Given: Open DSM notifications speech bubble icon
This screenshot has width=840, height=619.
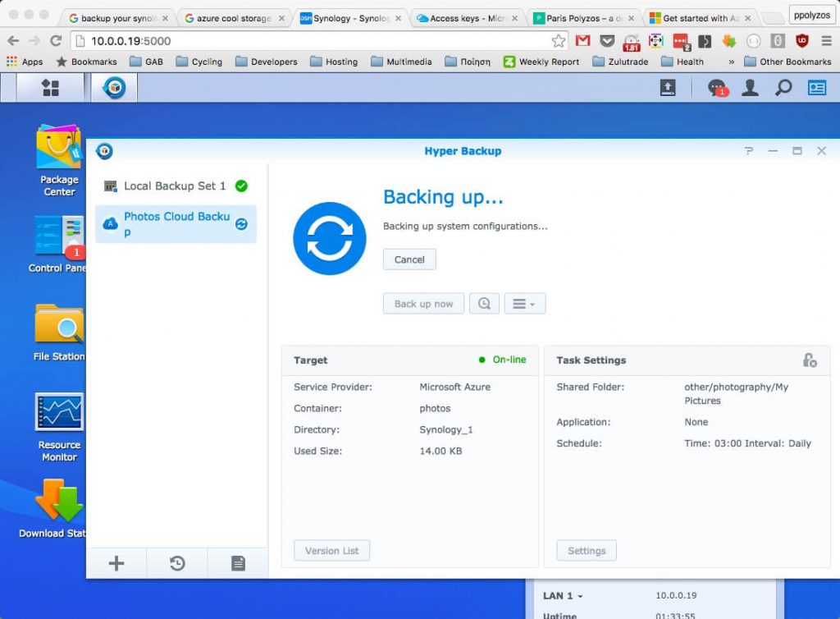Looking at the screenshot, I should [x=717, y=87].
